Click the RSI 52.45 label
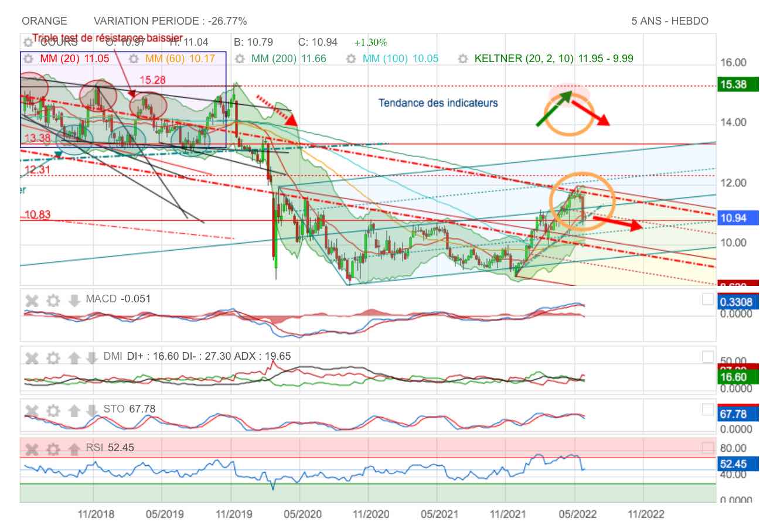 pyautogui.click(x=110, y=448)
